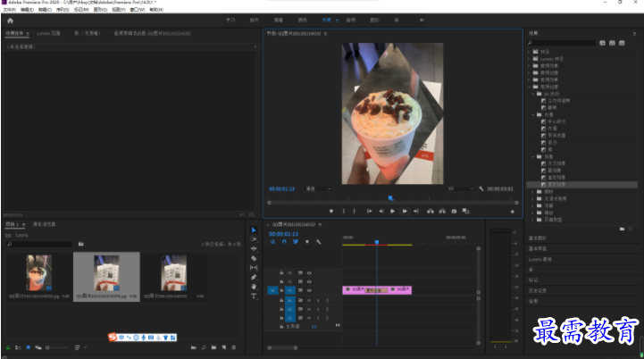644x359 pixels.
Task: Open program monitor wrench settings
Action: pos(481,188)
